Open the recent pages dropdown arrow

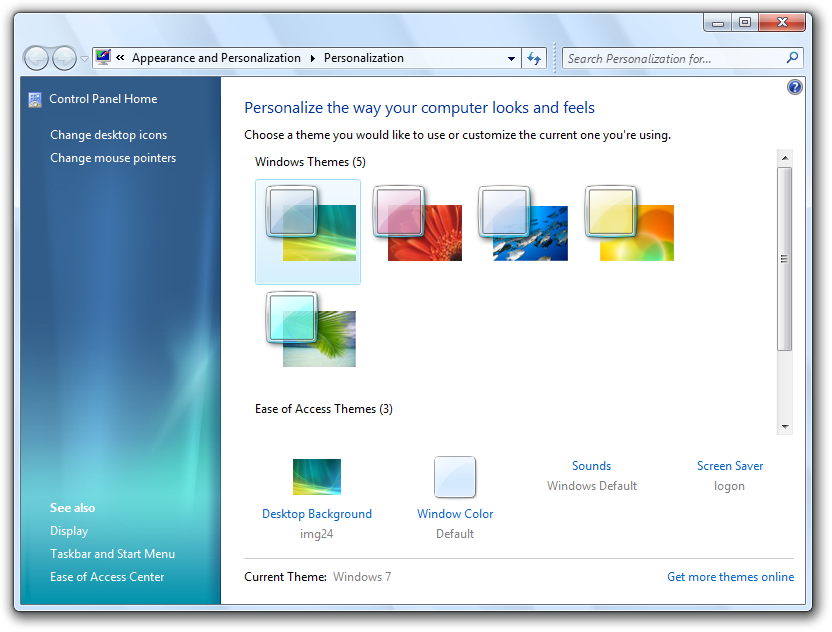point(84,58)
